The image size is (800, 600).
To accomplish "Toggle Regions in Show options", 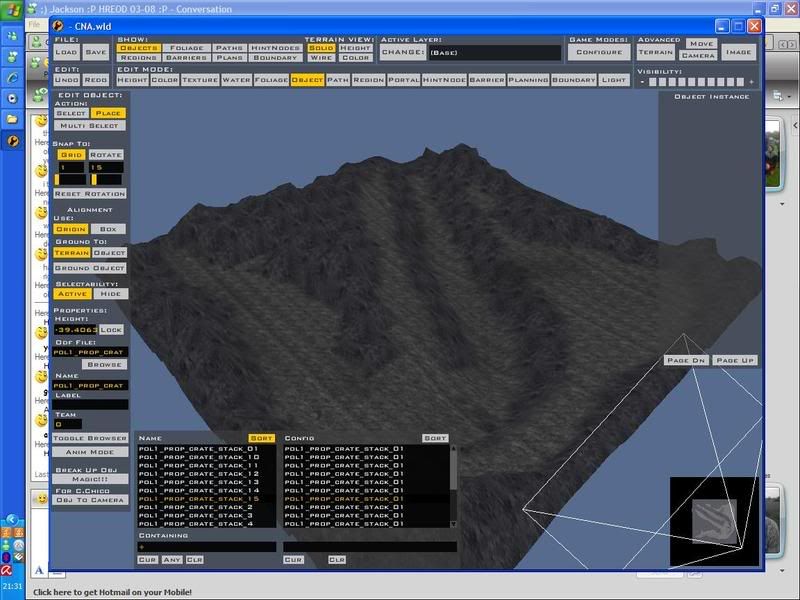I will pyautogui.click(x=139, y=58).
